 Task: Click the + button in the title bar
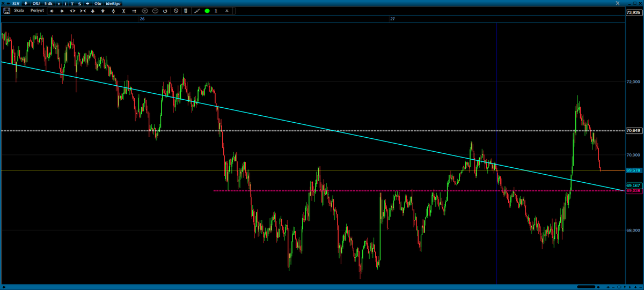click(x=59, y=3)
